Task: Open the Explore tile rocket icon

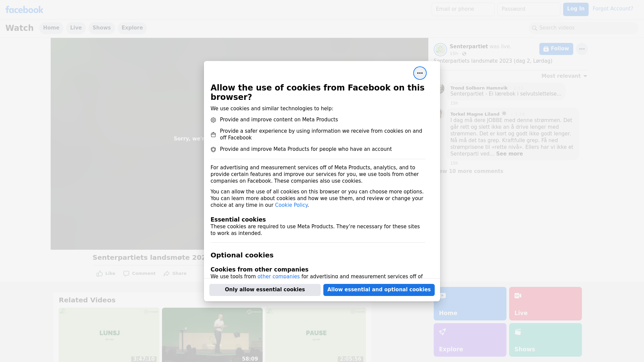Action: click(x=442, y=332)
